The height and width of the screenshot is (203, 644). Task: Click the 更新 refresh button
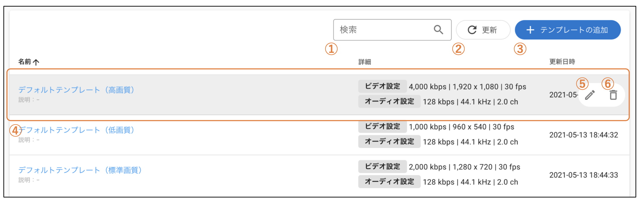(x=483, y=30)
